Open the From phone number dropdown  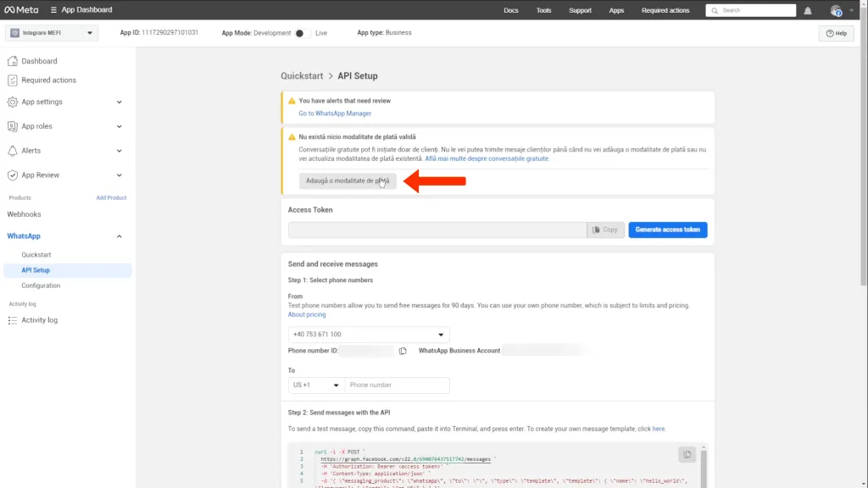click(x=369, y=335)
